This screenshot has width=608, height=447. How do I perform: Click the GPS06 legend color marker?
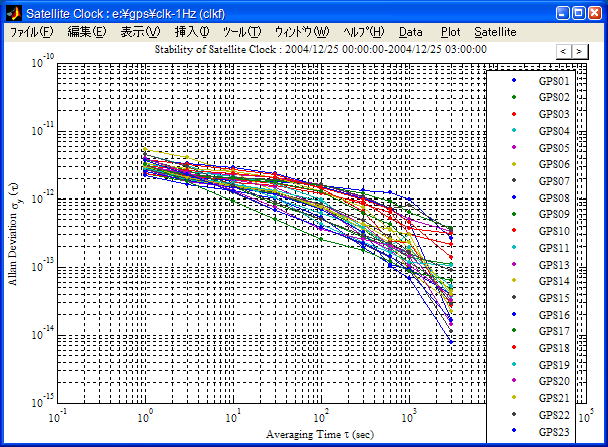point(513,164)
